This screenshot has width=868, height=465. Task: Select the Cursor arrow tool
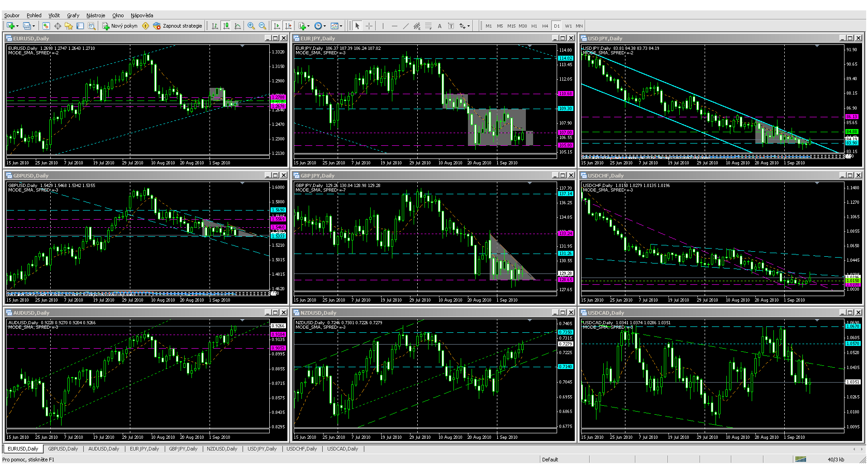(358, 26)
